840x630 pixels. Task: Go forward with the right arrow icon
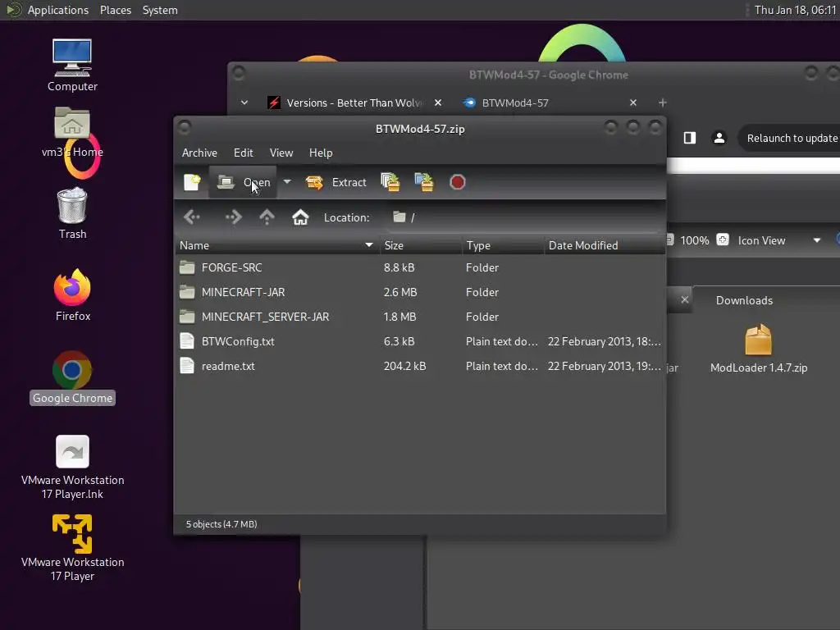tap(233, 217)
